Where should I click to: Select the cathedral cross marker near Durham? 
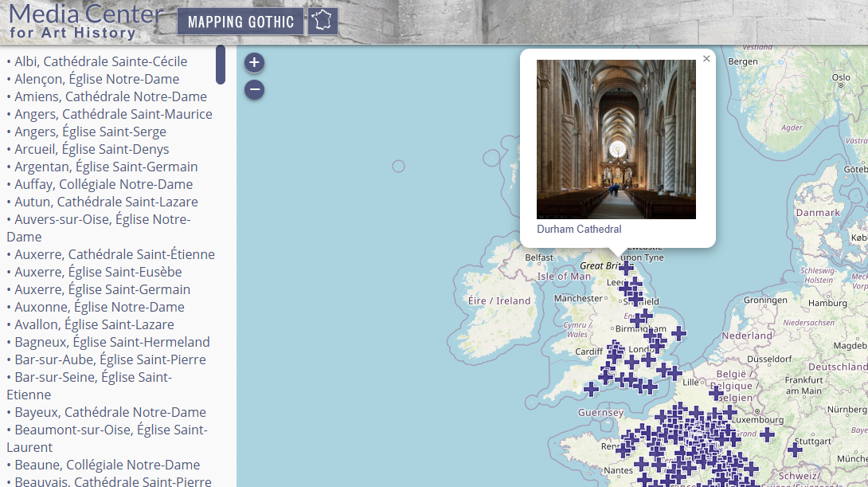tap(627, 269)
